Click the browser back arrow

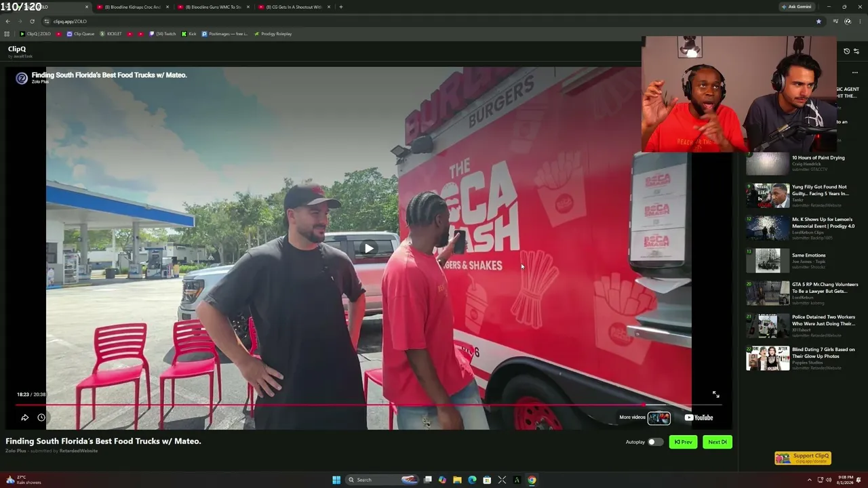coord(7,21)
